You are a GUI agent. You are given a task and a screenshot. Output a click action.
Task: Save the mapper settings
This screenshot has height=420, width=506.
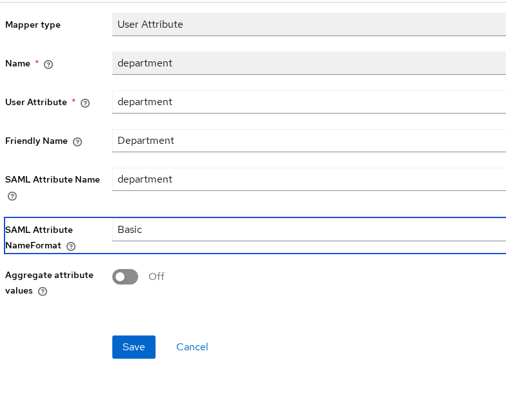tap(134, 347)
